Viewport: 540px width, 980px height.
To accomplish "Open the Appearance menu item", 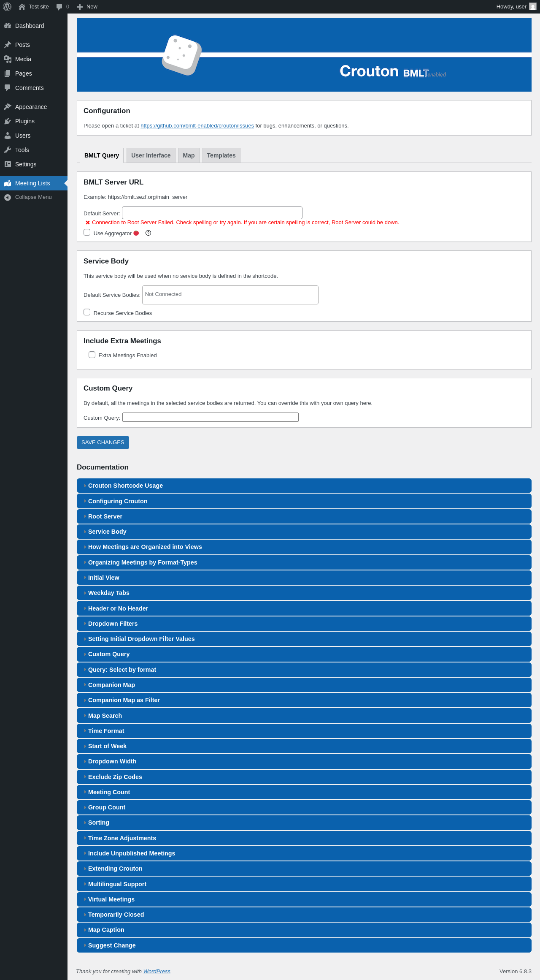I will pyautogui.click(x=34, y=107).
